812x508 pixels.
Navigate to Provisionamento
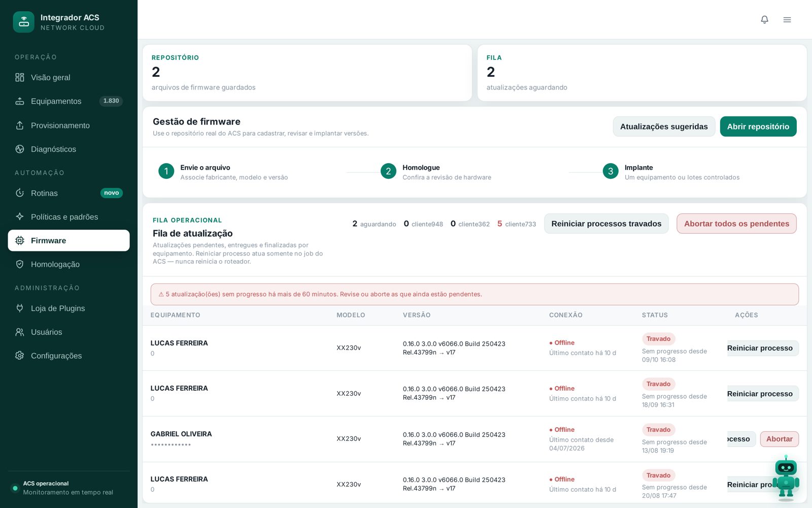(69, 125)
